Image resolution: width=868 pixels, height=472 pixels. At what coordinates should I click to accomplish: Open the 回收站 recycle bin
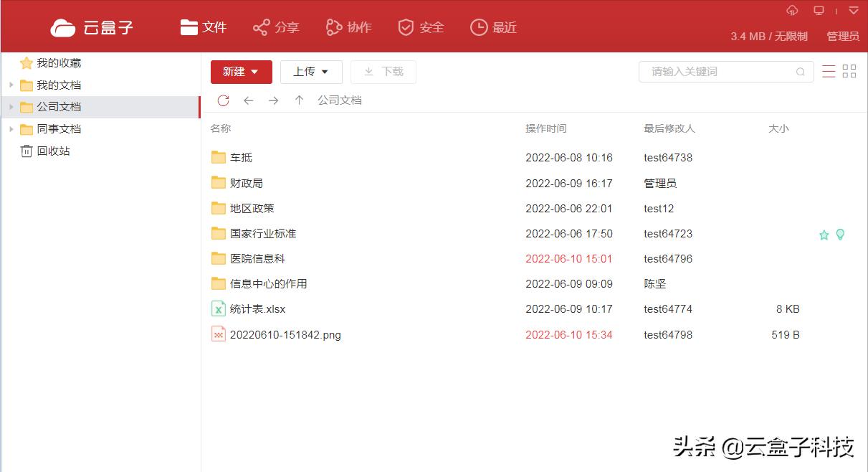(45, 151)
